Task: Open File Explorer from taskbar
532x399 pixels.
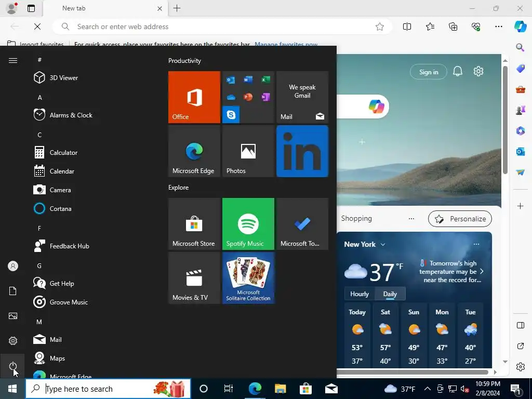Action: 280,389
